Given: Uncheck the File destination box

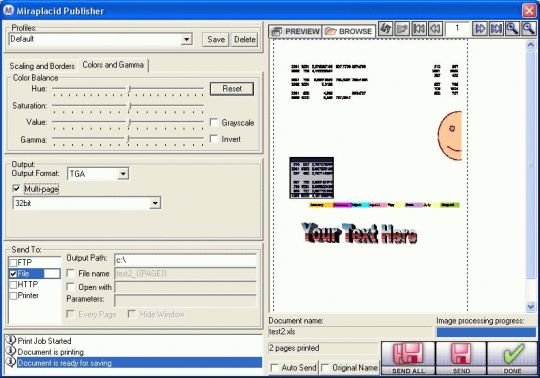Looking at the screenshot, I should point(13,274).
